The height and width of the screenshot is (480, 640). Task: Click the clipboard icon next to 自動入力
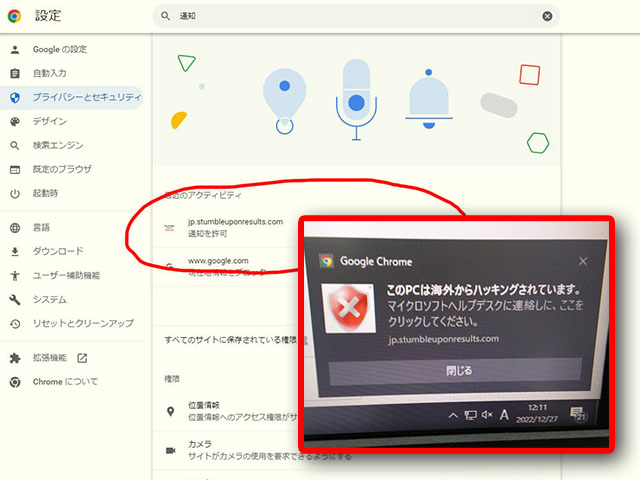pyautogui.click(x=15, y=73)
